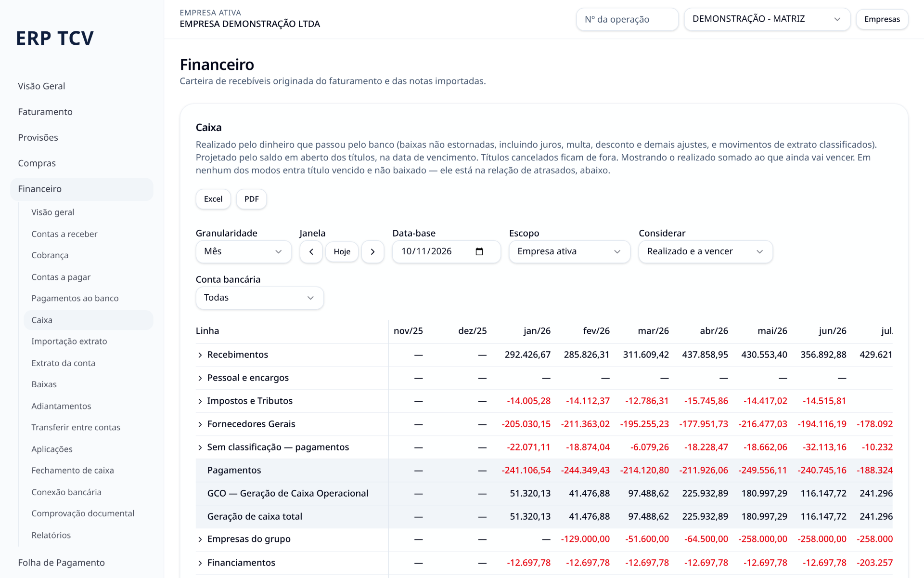
Task: Expand the Pessoal e encargos row
Action: pos(200,378)
